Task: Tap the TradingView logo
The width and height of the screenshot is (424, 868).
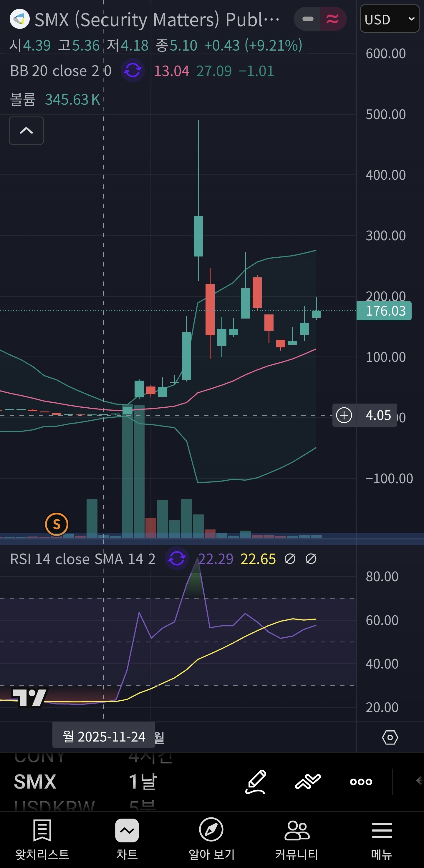Action: pos(30,697)
